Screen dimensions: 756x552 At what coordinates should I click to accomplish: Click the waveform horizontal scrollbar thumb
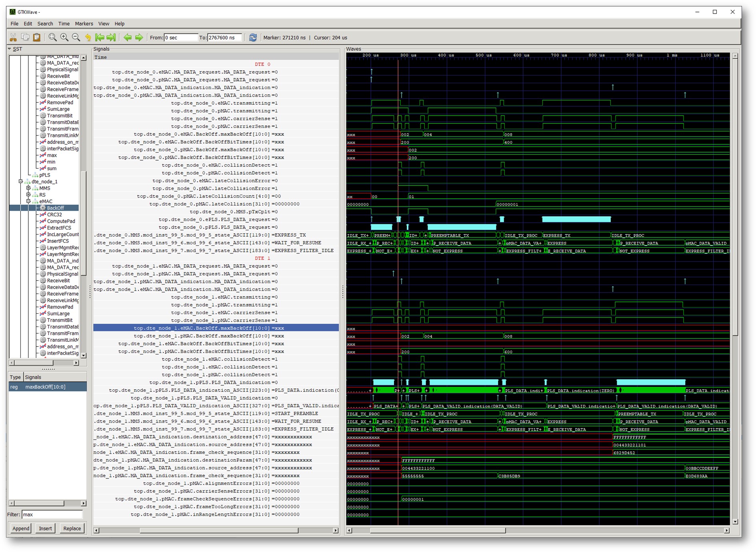(438, 530)
